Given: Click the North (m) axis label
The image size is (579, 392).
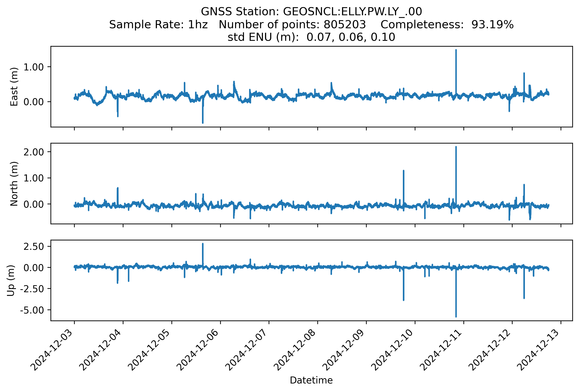Looking at the screenshot, I should [x=14, y=184].
